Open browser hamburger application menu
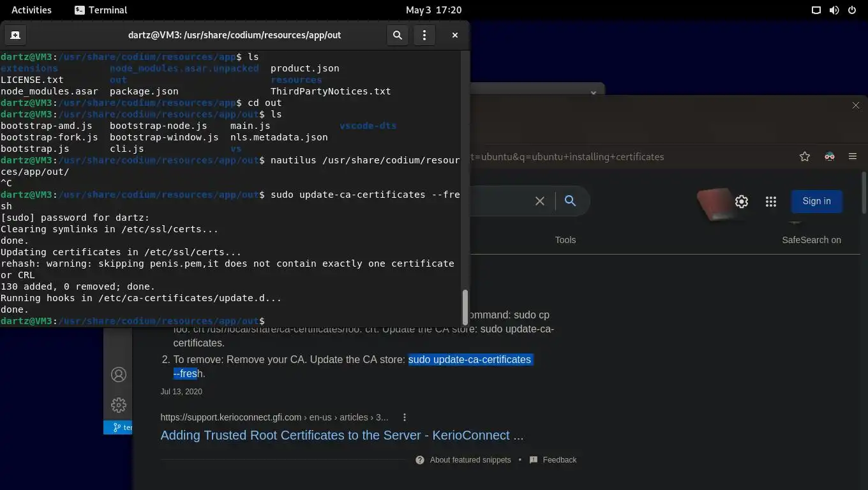Image resolution: width=868 pixels, height=490 pixels. tap(853, 156)
